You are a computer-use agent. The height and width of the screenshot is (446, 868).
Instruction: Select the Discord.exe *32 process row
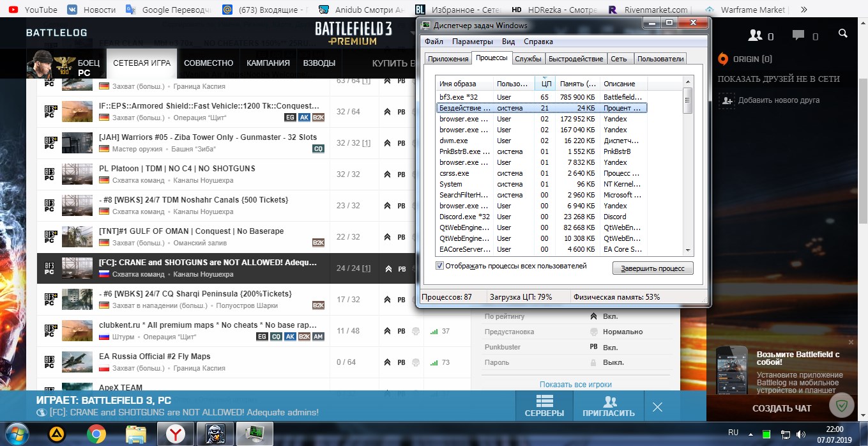point(542,217)
